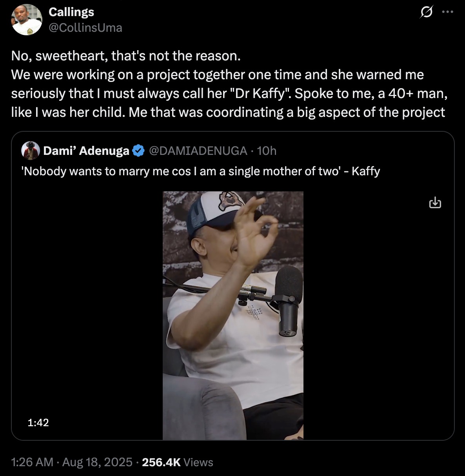View the 256.4K Views analytics

[178, 462]
